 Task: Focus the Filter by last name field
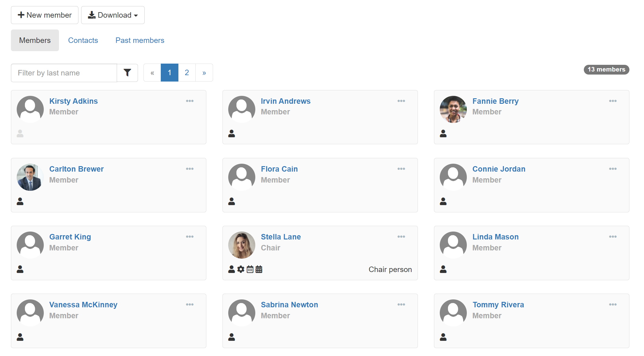point(64,73)
